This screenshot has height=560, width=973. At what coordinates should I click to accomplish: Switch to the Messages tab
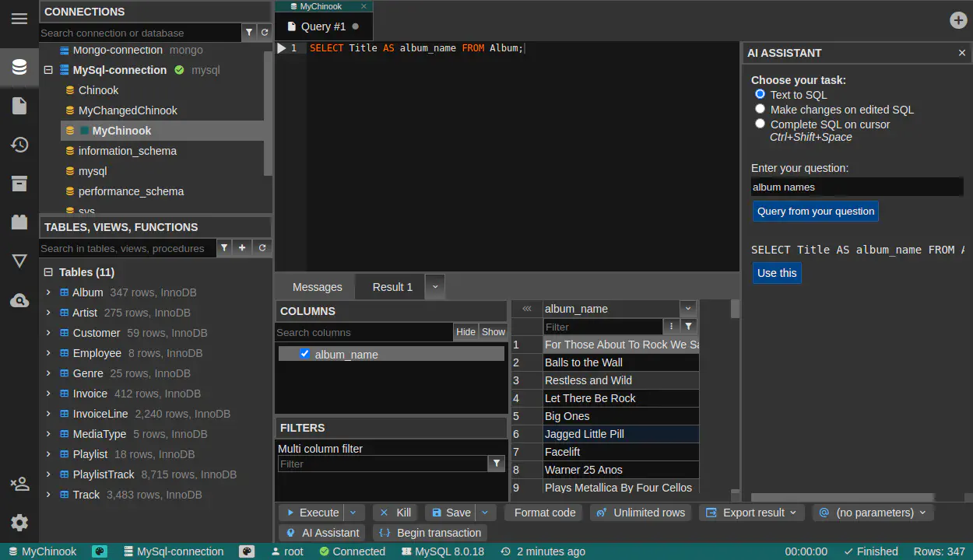pos(318,287)
